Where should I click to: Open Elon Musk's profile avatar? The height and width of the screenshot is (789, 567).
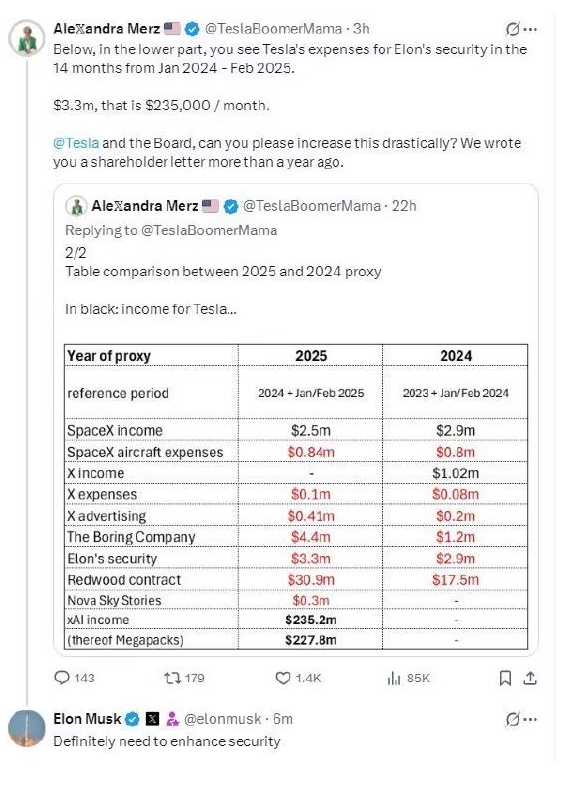(x=27, y=728)
